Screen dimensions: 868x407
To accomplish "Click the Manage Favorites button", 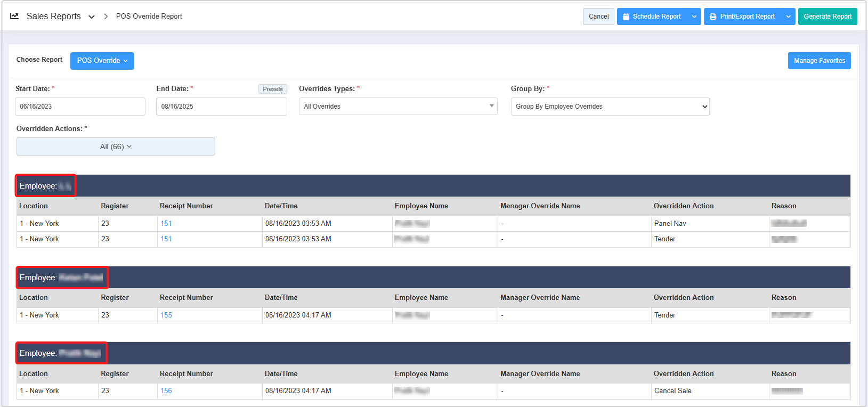I will (x=819, y=61).
